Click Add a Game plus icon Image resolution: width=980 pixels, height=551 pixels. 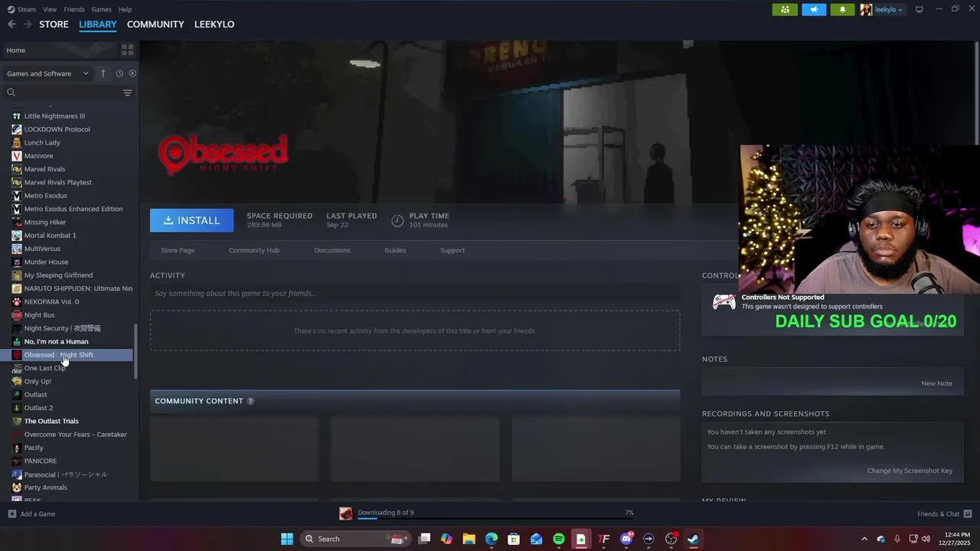pyautogui.click(x=11, y=514)
